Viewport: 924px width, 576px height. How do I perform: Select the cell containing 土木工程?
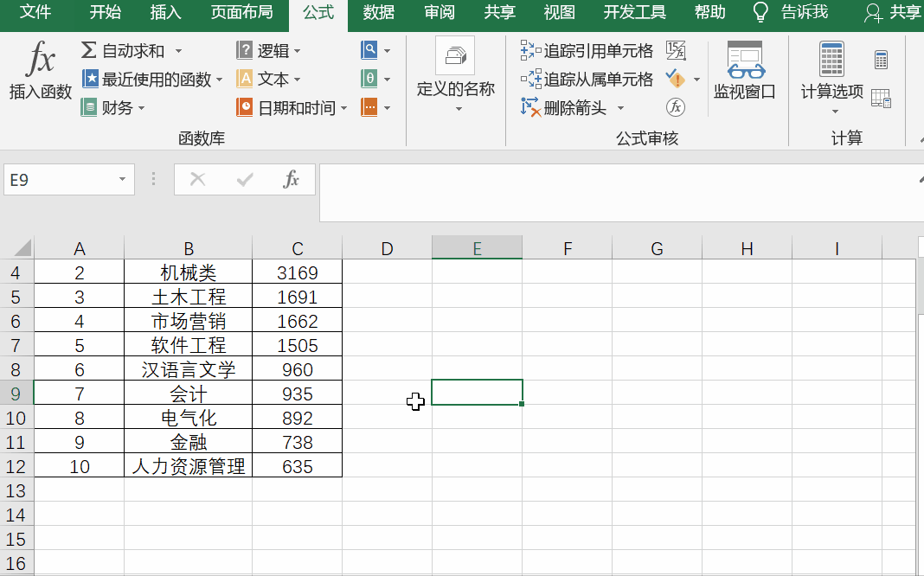pos(188,297)
